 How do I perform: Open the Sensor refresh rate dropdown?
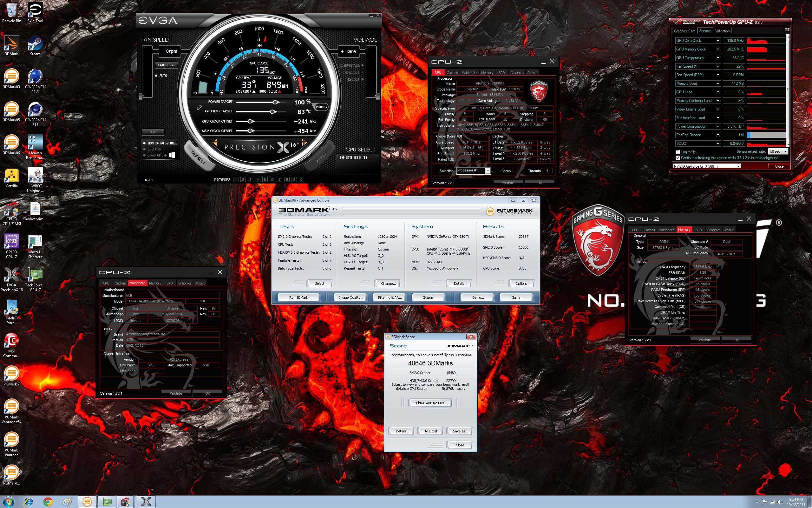coord(777,151)
